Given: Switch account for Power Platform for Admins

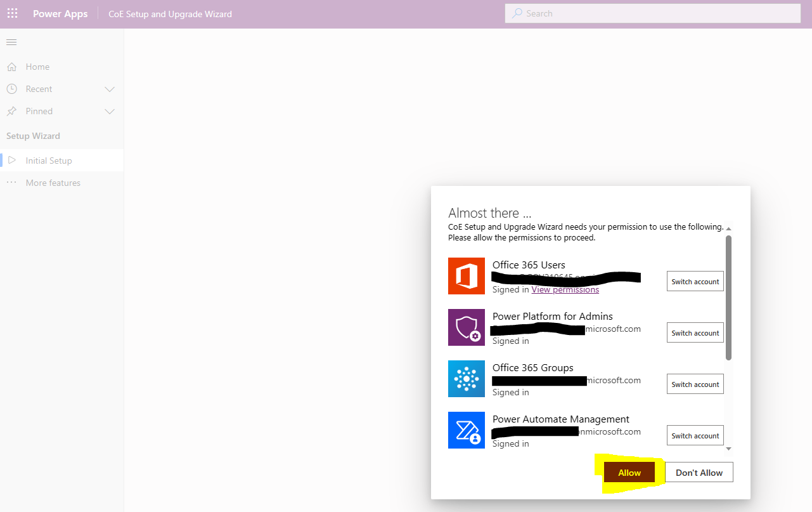Looking at the screenshot, I should (695, 332).
